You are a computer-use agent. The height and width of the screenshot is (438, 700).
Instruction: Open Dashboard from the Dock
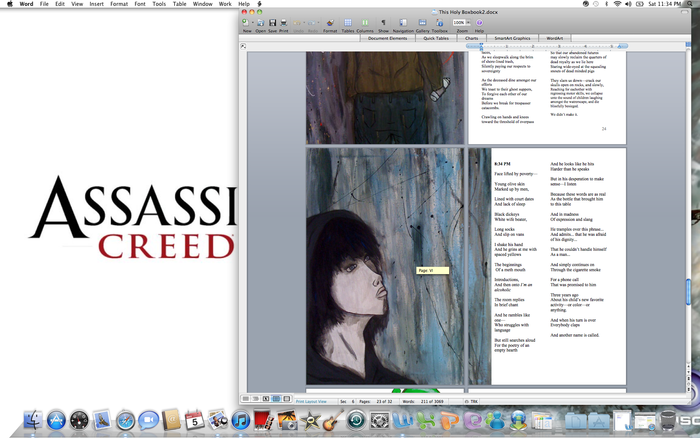coord(79,420)
